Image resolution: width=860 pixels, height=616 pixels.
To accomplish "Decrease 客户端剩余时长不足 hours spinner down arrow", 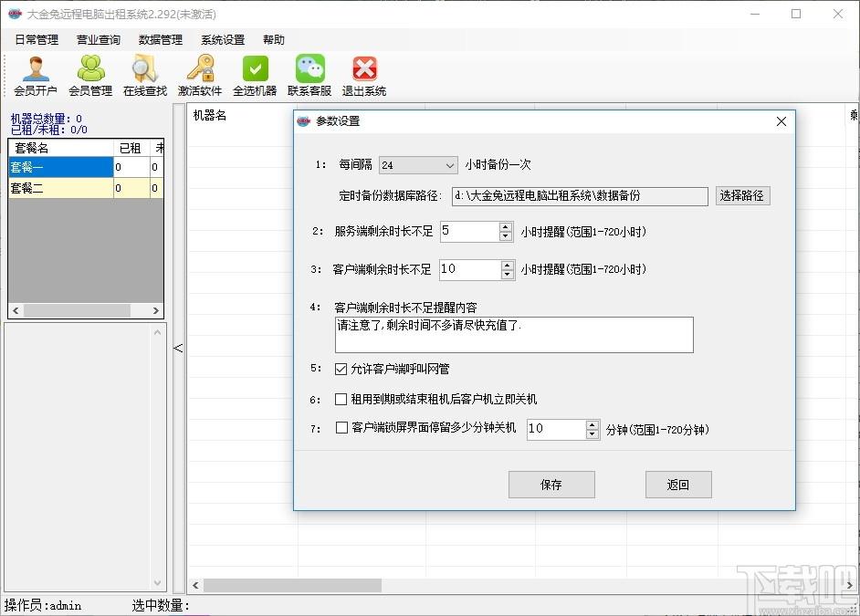I will [508, 274].
